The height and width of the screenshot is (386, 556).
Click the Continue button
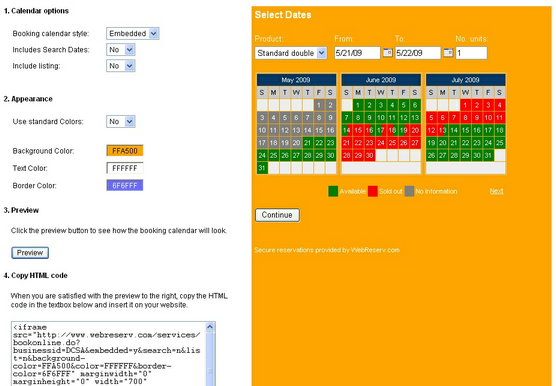point(277,215)
